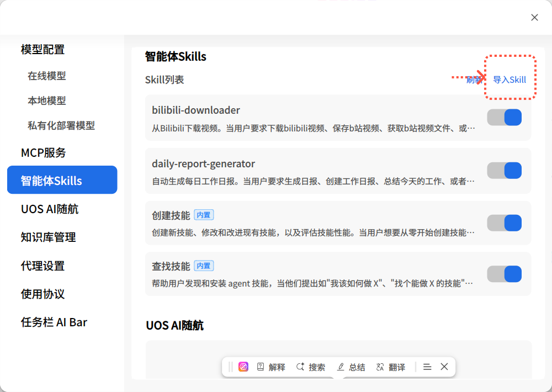Turn off the 创建技能 skill switch
The height and width of the screenshot is (392, 552).
(504, 223)
